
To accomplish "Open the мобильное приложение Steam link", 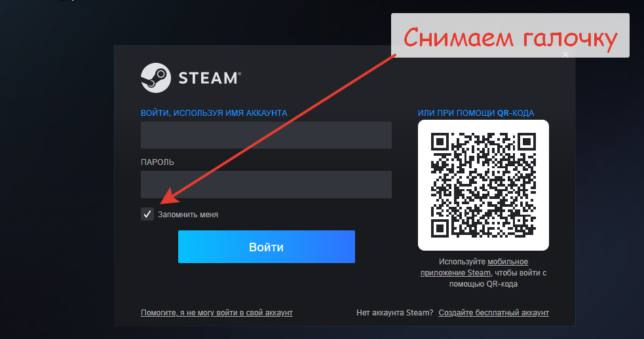I will coord(474,267).
